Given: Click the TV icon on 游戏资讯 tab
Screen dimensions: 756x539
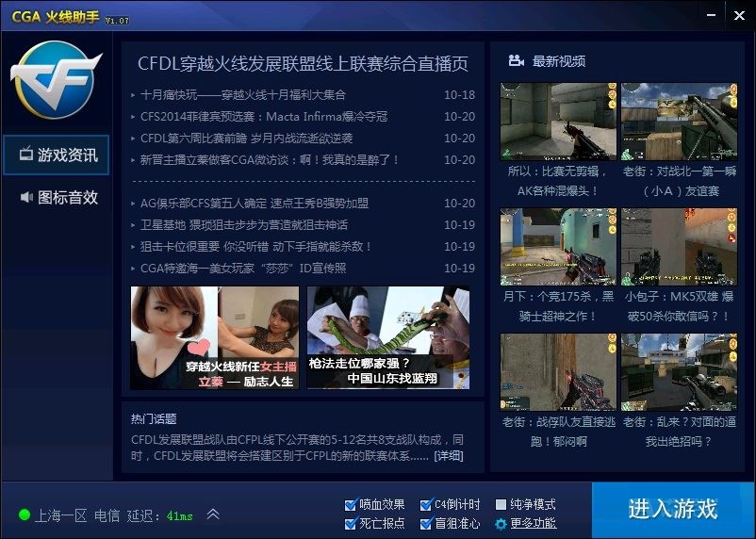Looking at the screenshot, I should coord(26,154).
